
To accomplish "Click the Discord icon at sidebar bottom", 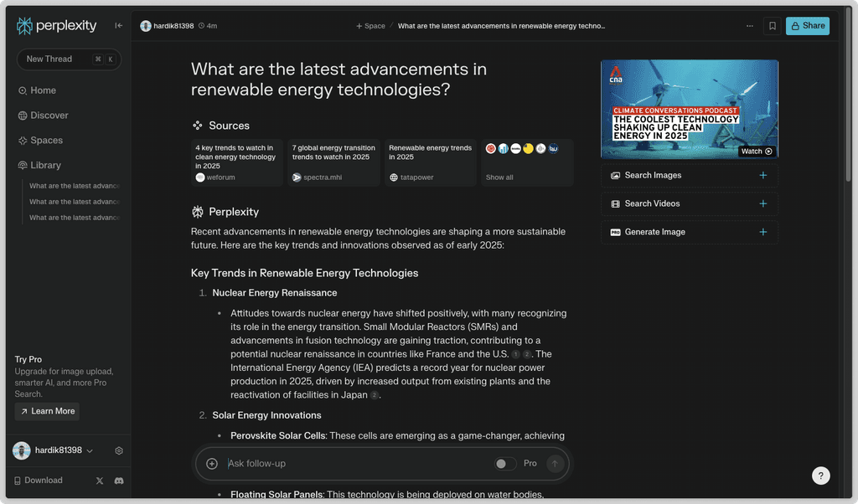I will (x=118, y=480).
